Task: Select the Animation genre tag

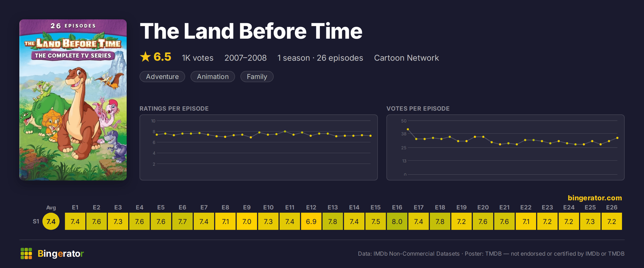Action: 213,77
